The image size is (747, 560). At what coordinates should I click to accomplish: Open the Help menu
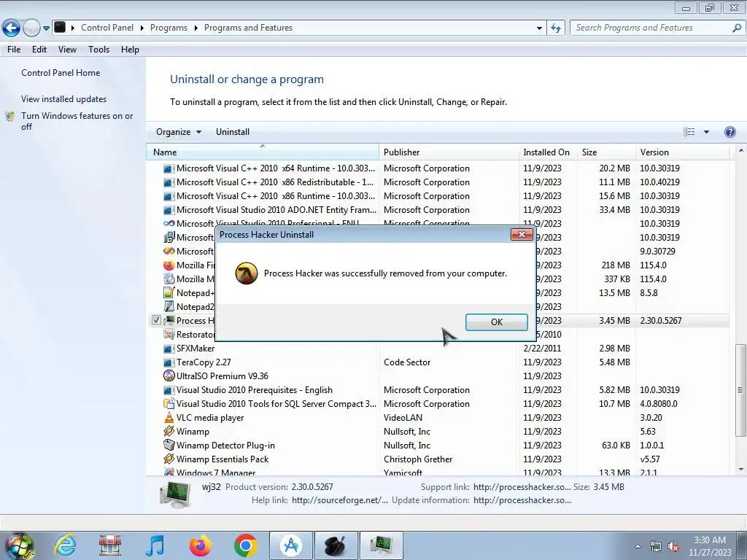pos(130,50)
